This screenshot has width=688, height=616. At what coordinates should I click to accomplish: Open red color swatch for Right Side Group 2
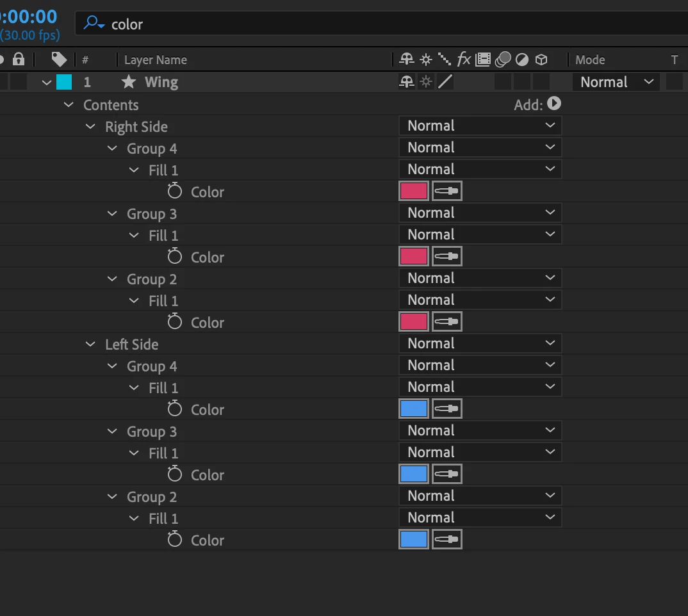tap(413, 321)
